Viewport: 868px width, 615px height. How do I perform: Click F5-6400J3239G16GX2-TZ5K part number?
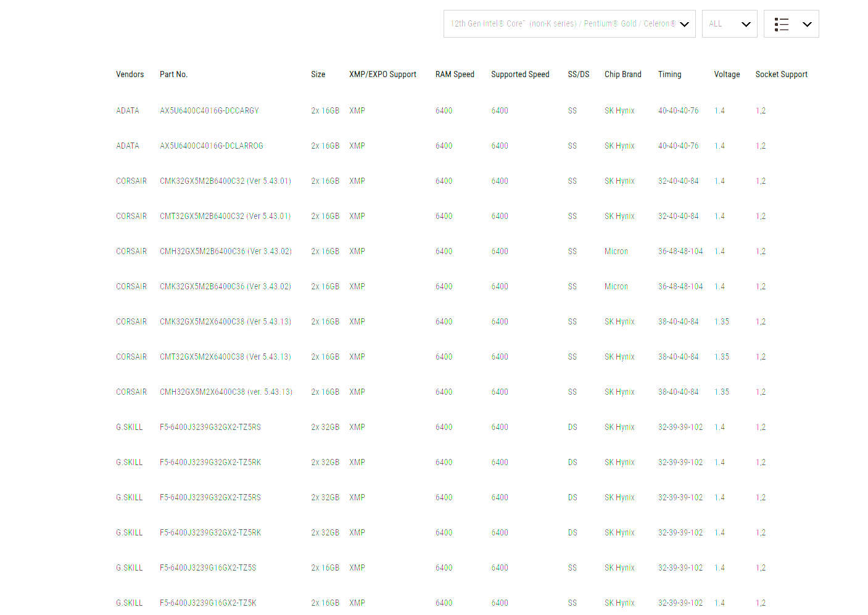[208, 603]
